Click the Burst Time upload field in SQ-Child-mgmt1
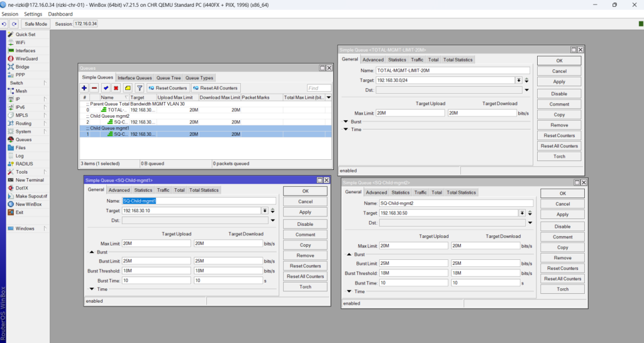The height and width of the screenshot is (343, 644). (156, 281)
